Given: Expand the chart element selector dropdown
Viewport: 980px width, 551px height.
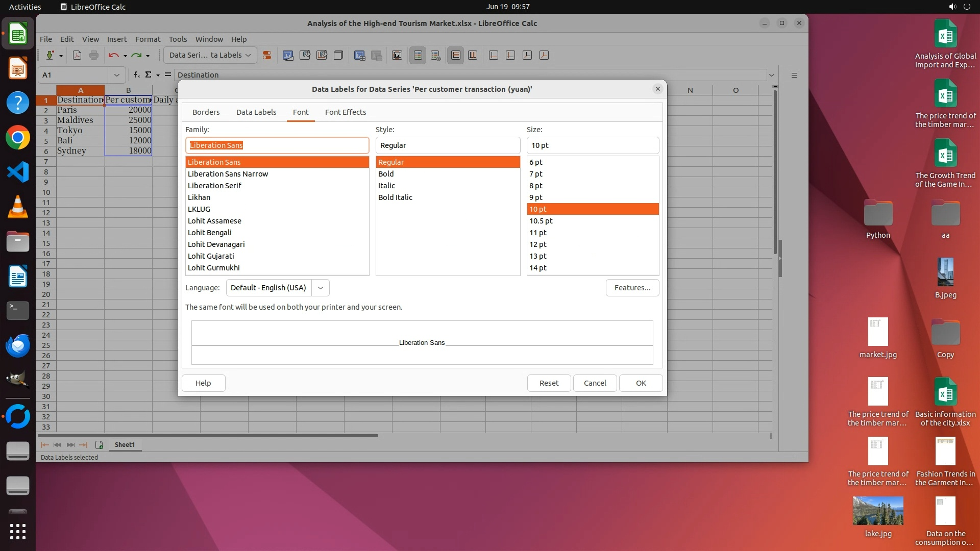Looking at the screenshot, I should pyautogui.click(x=249, y=55).
